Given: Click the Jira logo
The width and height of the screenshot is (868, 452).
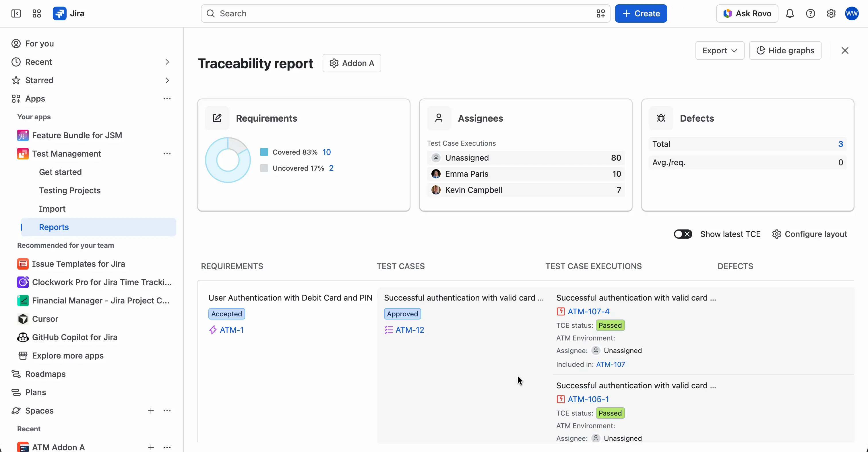Looking at the screenshot, I should (68, 13).
